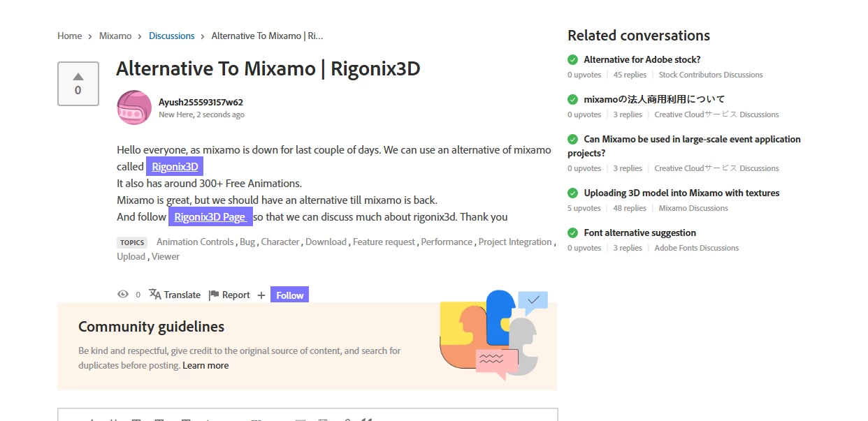Open Mixamo Discussions category link
Viewport: 868px width, 421px height.
[x=693, y=208]
